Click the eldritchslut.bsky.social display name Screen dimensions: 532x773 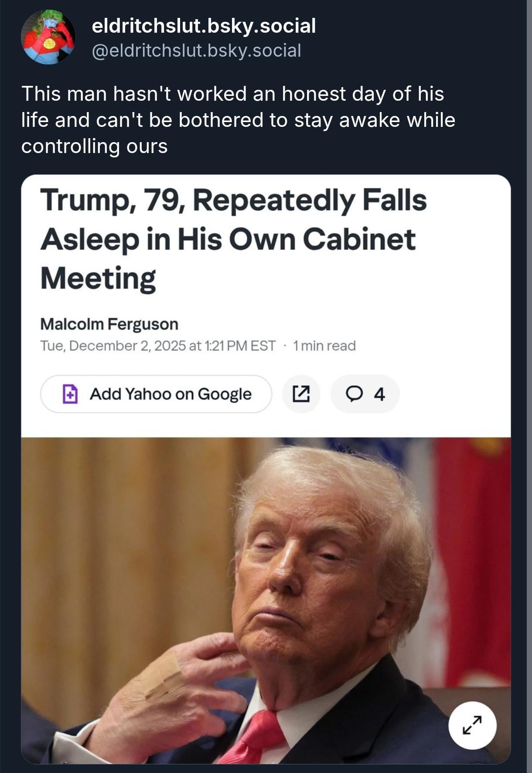click(204, 26)
